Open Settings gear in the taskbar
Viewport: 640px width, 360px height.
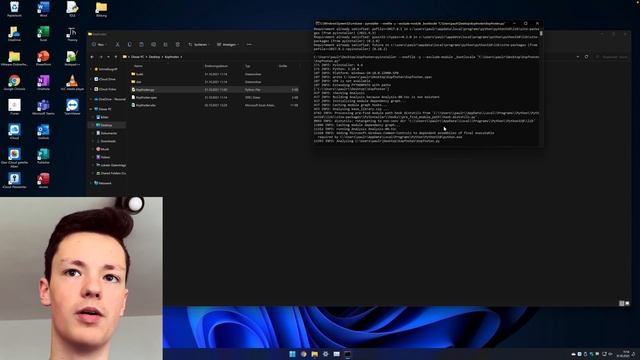pos(325,354)
